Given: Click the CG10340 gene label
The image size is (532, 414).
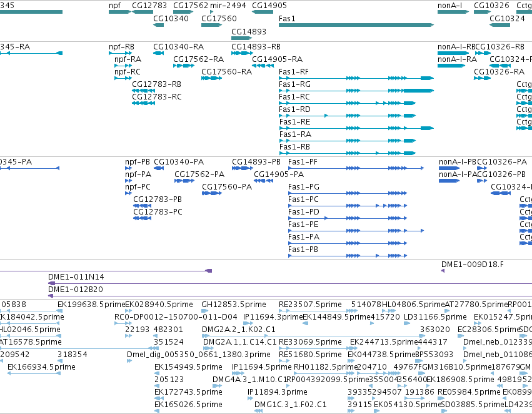Looking at the screenshot, I should pyautogui.click(x=171, y=19).
